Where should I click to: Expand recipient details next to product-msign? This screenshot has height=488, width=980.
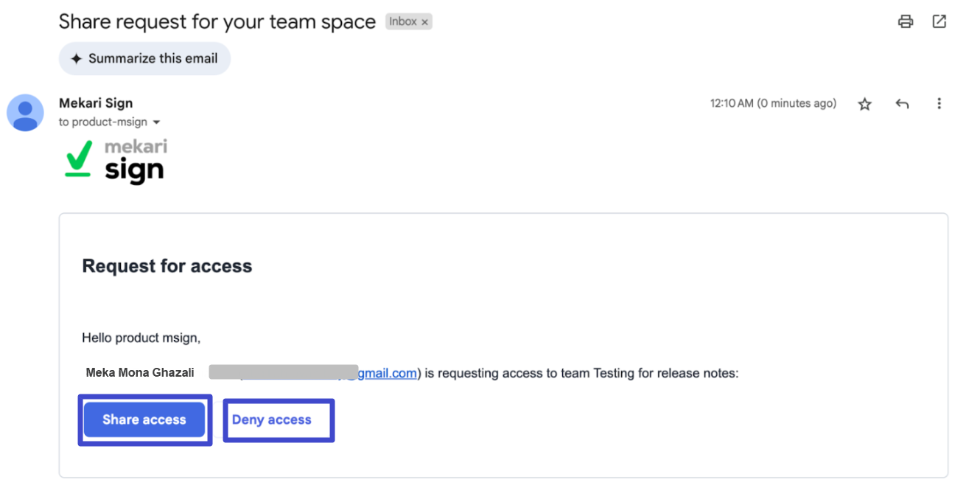coord(155,122)
